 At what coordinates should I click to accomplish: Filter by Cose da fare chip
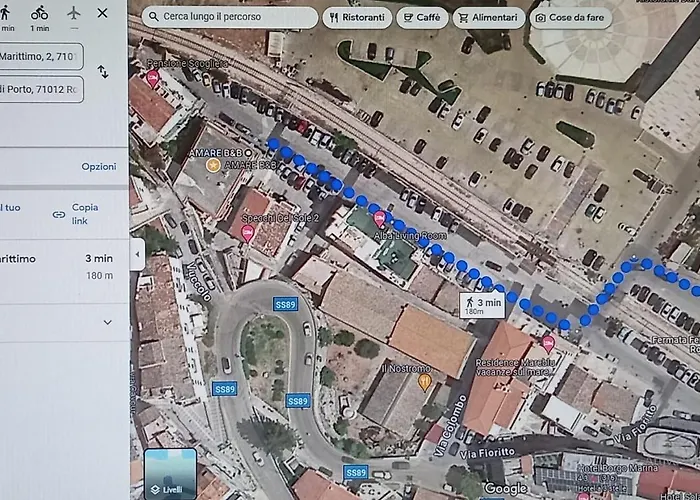[570, 17]
